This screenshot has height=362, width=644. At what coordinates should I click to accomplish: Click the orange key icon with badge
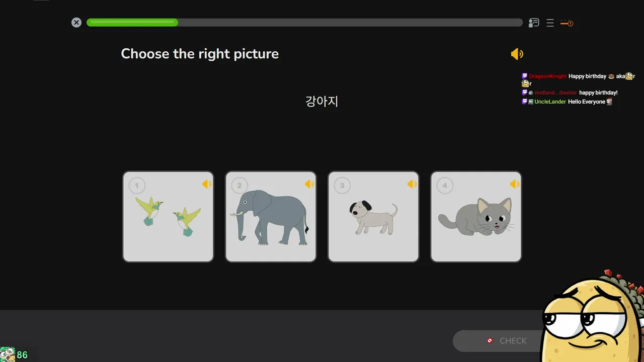click(567, 23)
